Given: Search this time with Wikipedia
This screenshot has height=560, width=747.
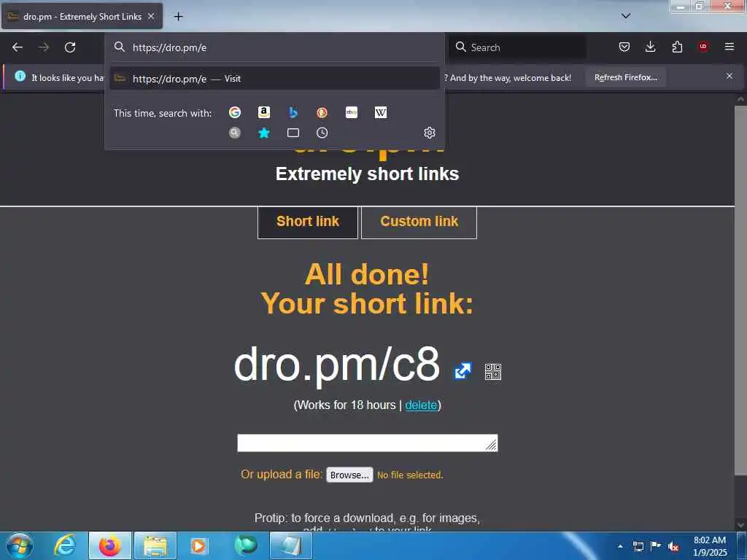Looking at the screenshot, I should tap(381, 112).
